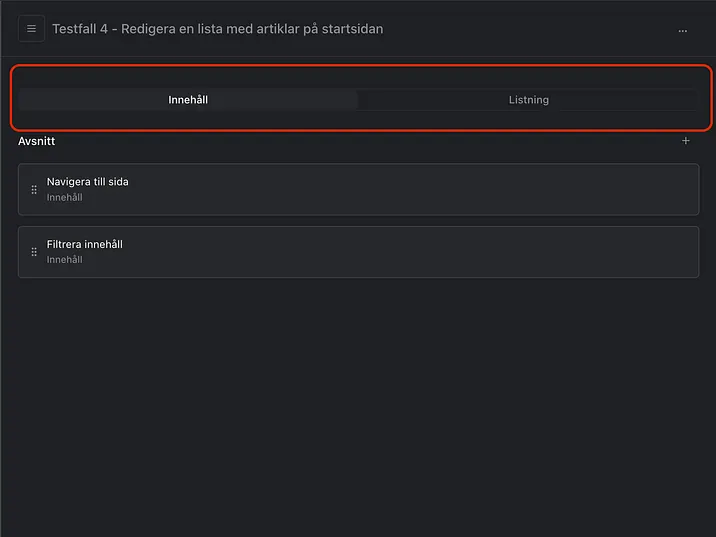The width and height of the screenshot is (716, 537).
Task: Open the Filtrera innehåll section
Action: (x=85, y=244)
